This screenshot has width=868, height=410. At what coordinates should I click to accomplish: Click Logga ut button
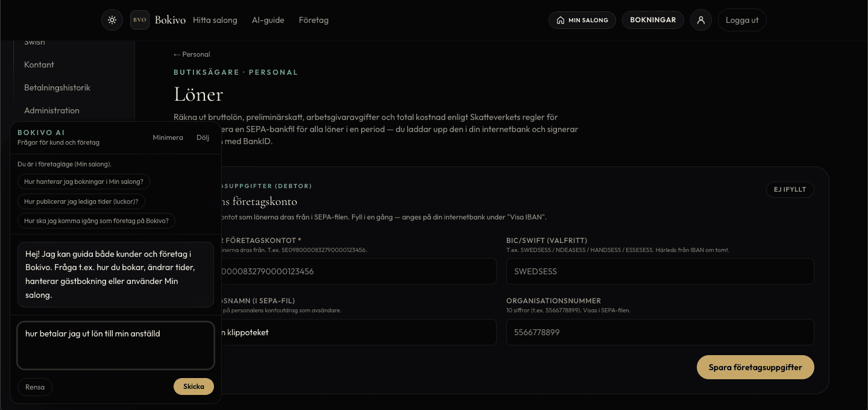click(x=742, y=20)
